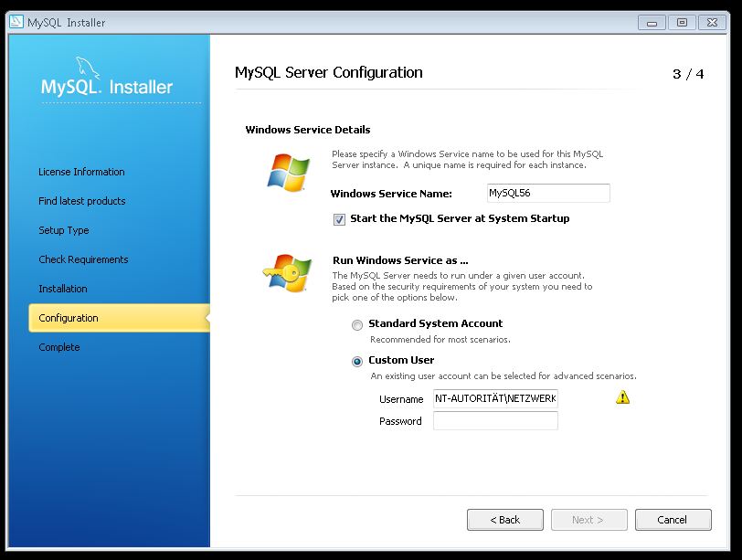742x560 pixels.
Task: Click the Back button
Action: [x=505, y=520]
